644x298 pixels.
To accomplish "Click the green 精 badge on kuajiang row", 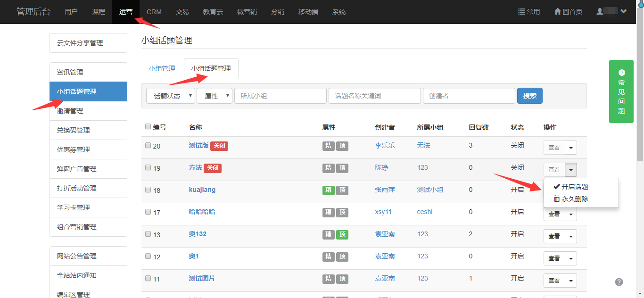I will point(328,190).
